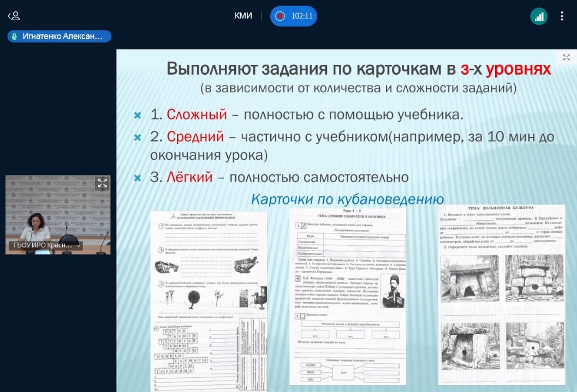Click the Карточки по кубановедению caption
The image size is (577, 392).
click(347, 200)
